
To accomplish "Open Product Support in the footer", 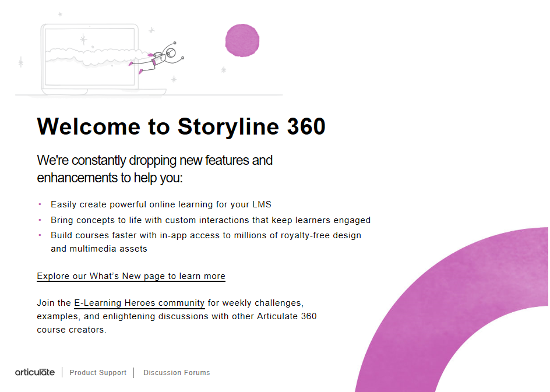I will pos(98,373).
